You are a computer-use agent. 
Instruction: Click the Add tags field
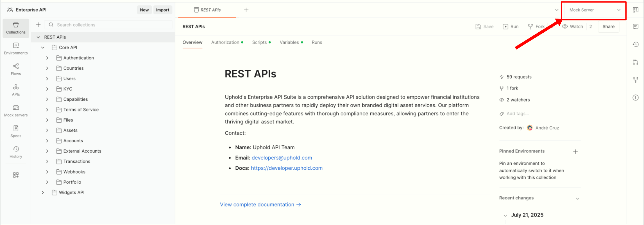pyautogui.click(x=518, y=114)
